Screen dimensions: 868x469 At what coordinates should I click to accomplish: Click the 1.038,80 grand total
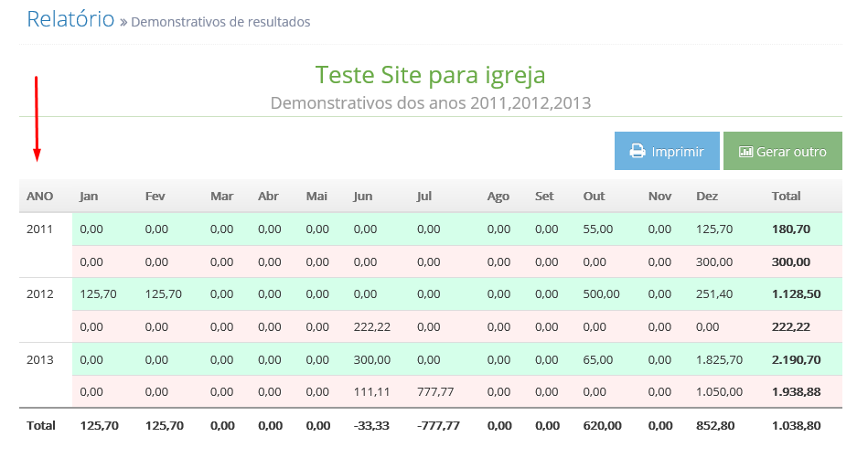coord(796,425)
